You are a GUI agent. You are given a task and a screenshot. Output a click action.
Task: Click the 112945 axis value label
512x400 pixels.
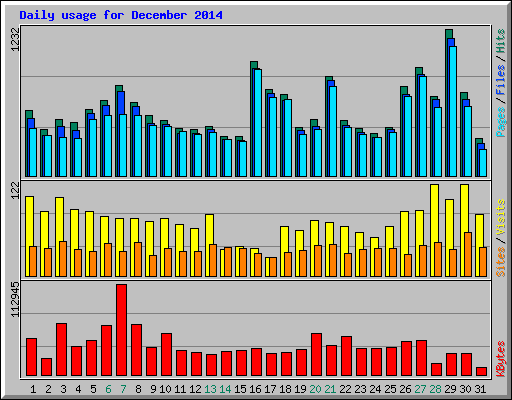point(15,299)
